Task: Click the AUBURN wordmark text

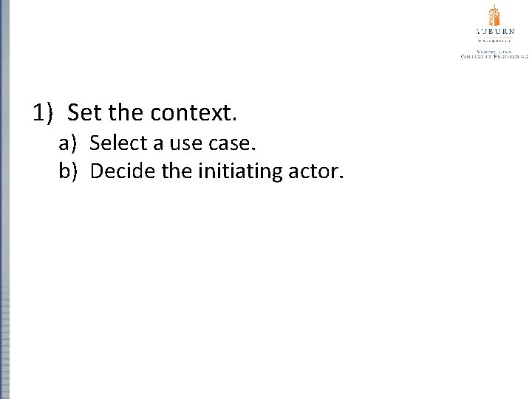Action: point(494,32)
